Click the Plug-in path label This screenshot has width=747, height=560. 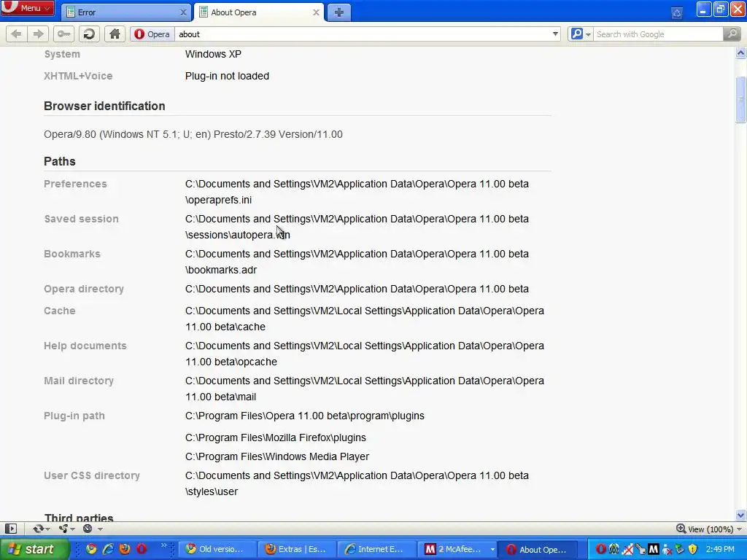click(x=74, y=416)
